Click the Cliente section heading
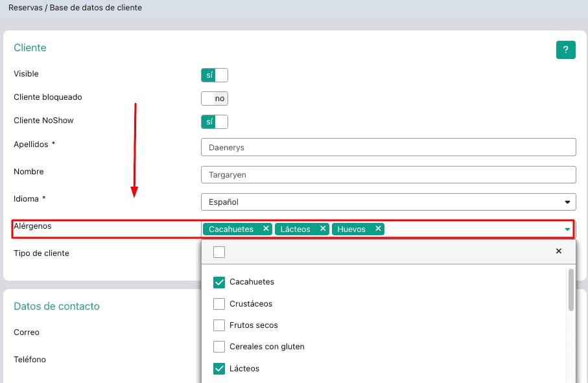 (x=30, y=47)
